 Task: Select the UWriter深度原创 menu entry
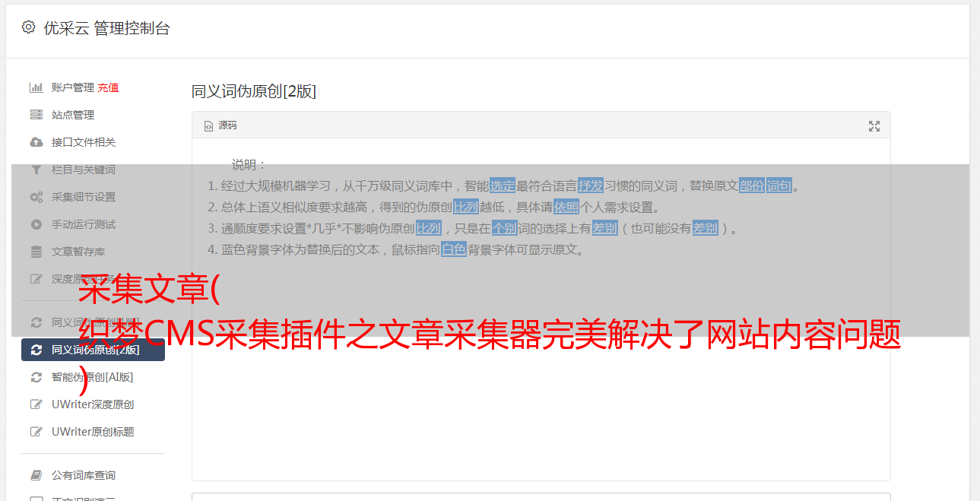[93, 404]
